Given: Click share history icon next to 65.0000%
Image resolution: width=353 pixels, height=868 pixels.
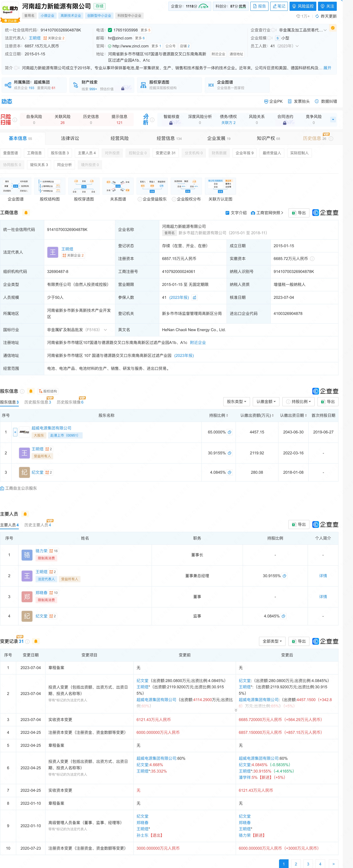Looking at the screenshot, I should point(229,432).
